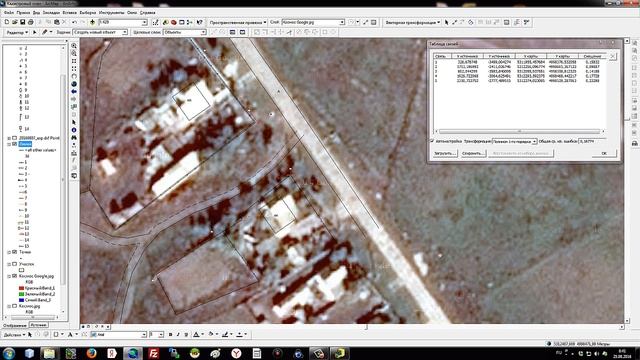Enable the Участок layer checkbox

(15, 264)
